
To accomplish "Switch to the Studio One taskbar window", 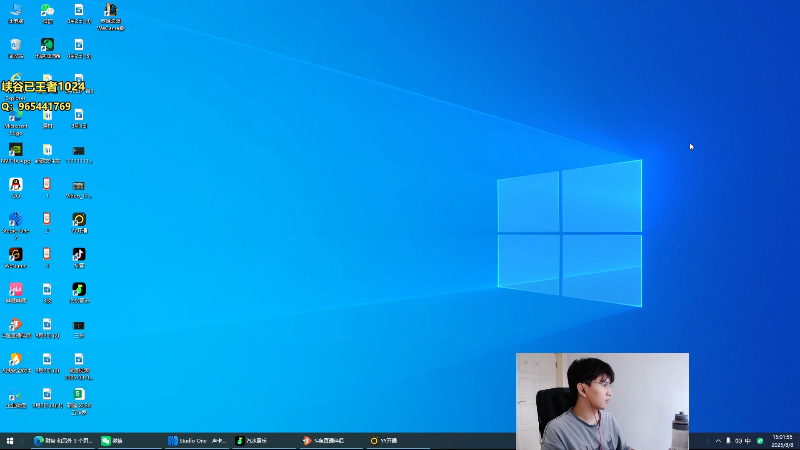I will pyautogui.click(x=197, y=441).
